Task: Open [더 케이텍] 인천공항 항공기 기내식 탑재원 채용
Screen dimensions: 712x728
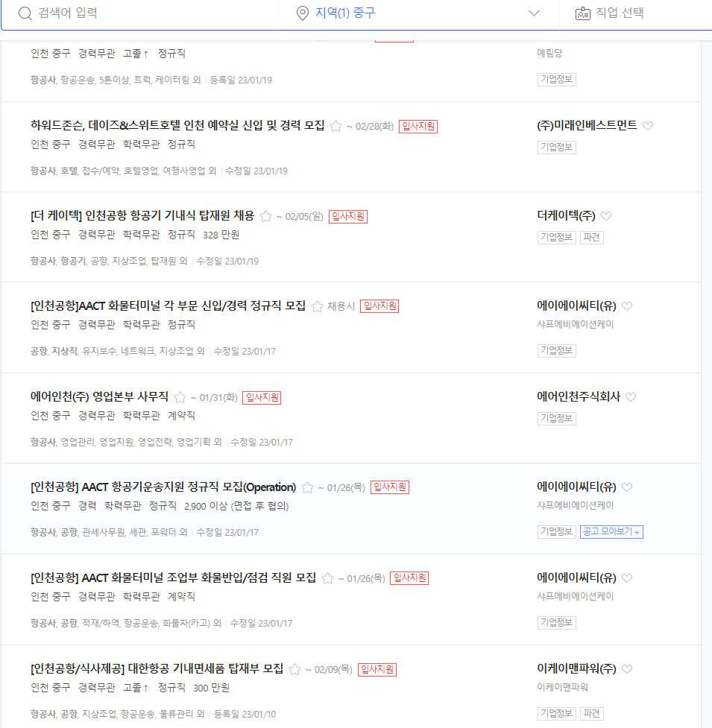Action: (142, 216)
